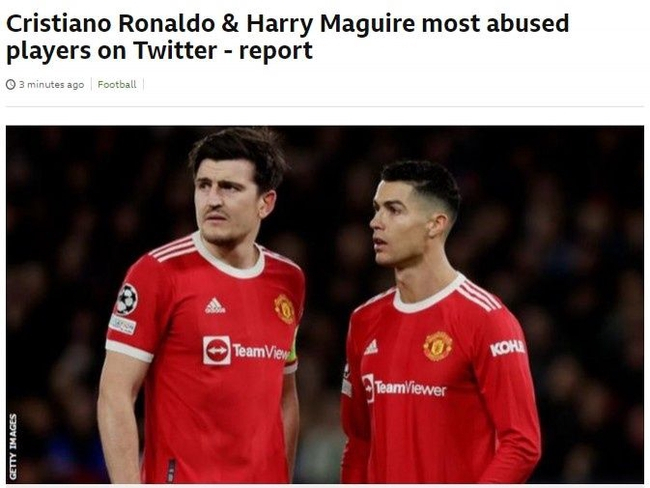Open the Ronaldo and Maguire article headline
The height and width of the screenshot is (488, 650).
click(287, 36)
